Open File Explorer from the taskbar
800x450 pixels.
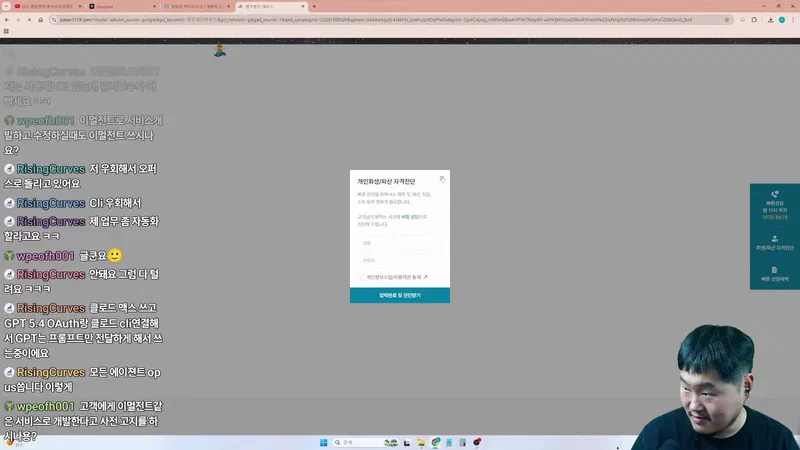click(422, 442)
